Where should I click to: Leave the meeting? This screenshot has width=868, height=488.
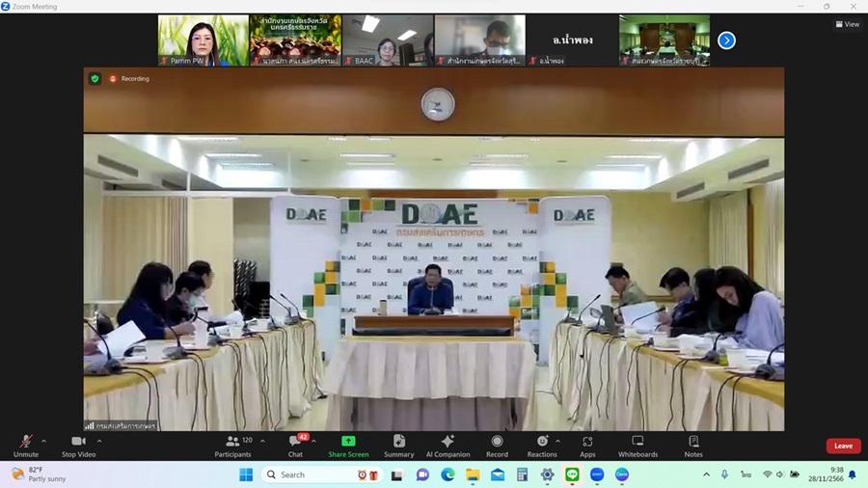pyautogui.click(x=843, y=446)
